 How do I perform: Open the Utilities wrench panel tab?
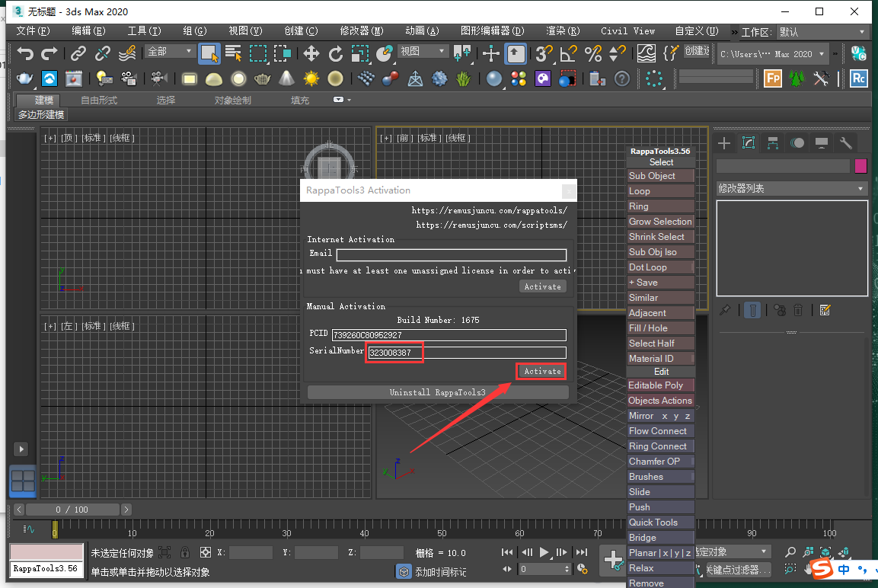click(846, 143)
